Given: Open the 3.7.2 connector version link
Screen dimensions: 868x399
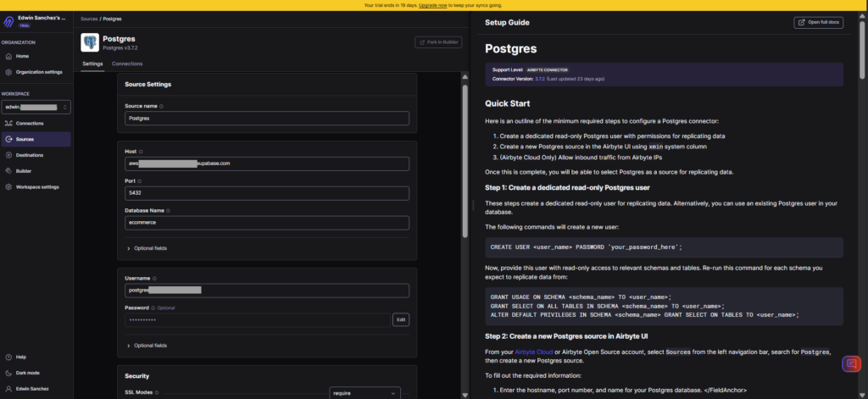Looking at the screenshot, I should (540, 79).
